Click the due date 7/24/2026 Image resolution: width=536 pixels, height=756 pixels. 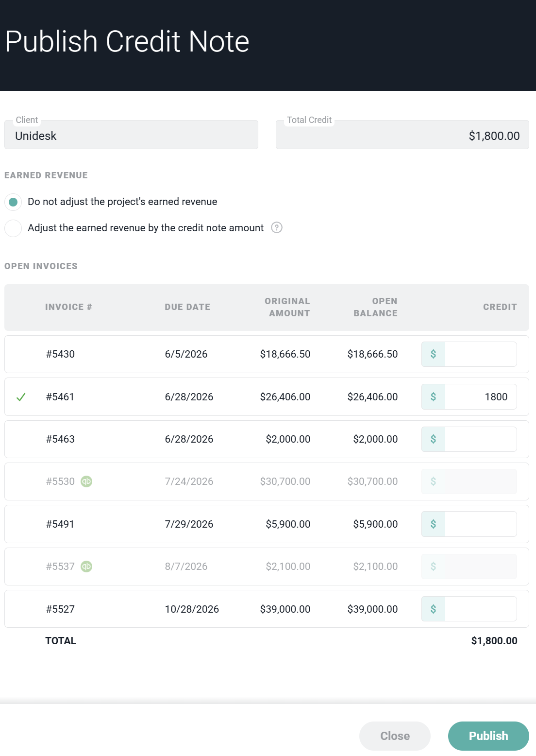189,481
